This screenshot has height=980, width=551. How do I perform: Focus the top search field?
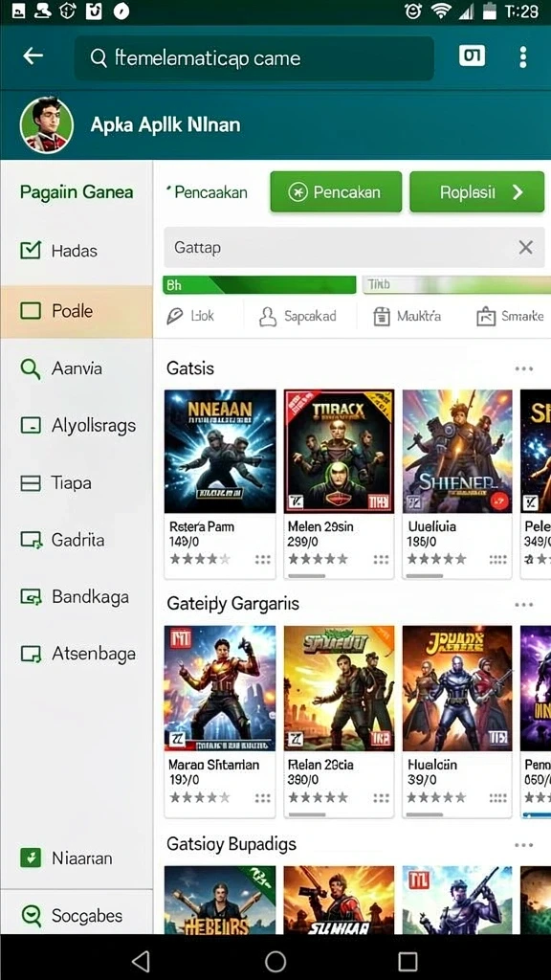point(253,58)
